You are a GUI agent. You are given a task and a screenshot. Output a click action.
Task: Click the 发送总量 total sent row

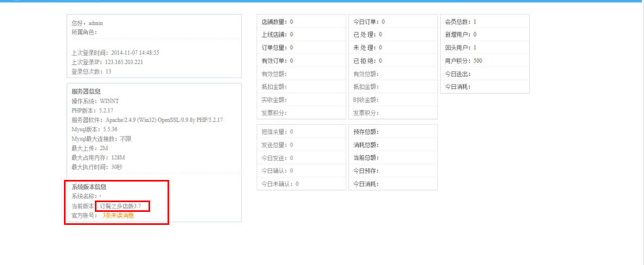point(301,145)
